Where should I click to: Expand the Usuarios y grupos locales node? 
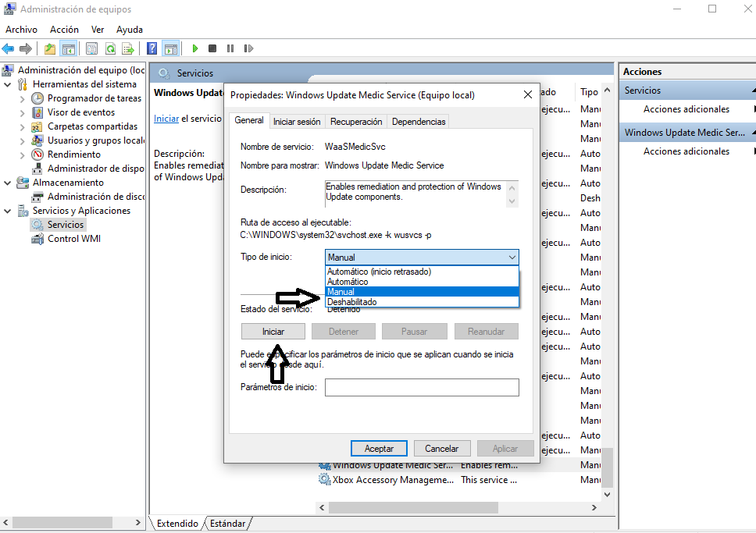[22, 140]
